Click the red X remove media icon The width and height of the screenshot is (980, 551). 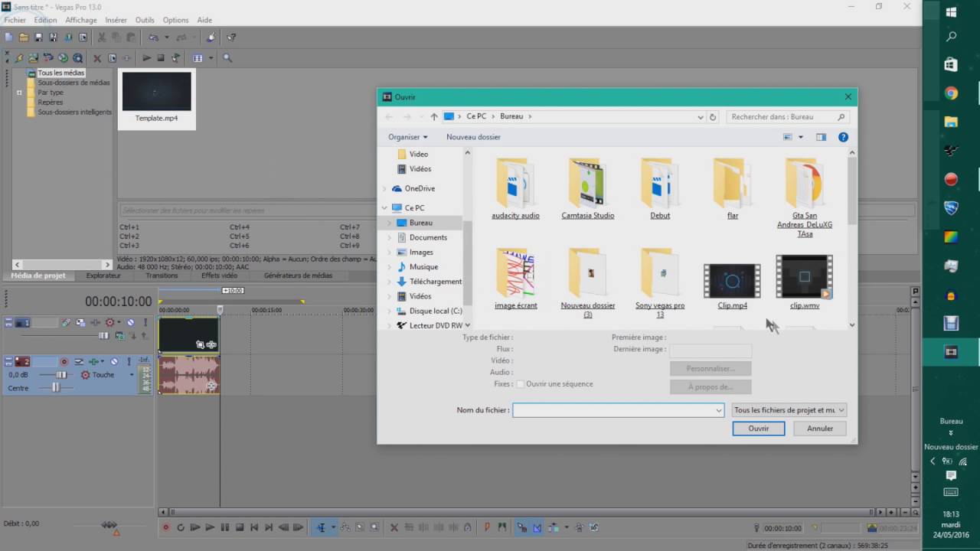point(97,58)
